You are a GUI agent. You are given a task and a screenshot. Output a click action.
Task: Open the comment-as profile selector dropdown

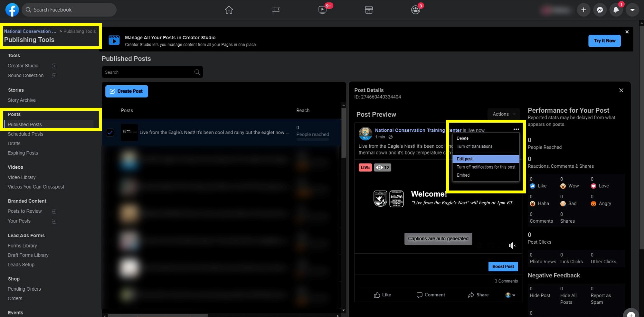tap(510, 295)
